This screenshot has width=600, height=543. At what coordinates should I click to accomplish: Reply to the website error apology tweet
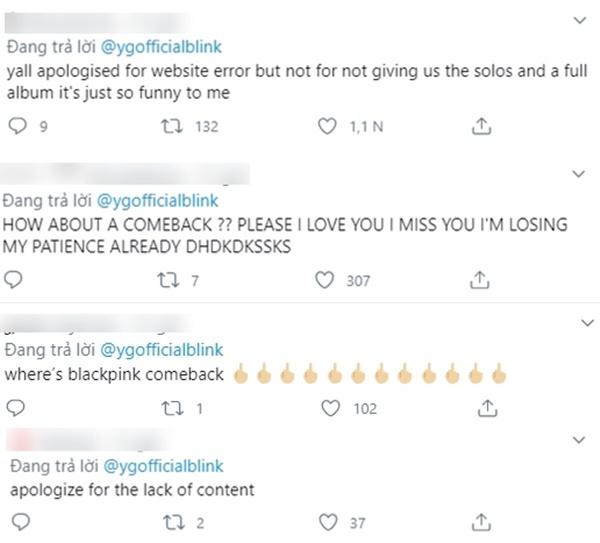point(16,125)
